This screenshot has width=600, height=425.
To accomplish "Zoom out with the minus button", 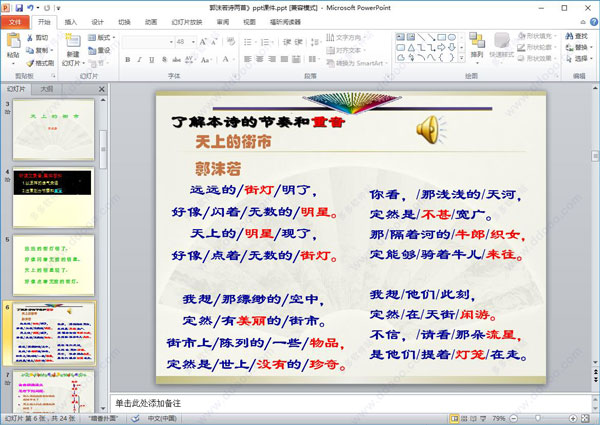I will (514, 418).
